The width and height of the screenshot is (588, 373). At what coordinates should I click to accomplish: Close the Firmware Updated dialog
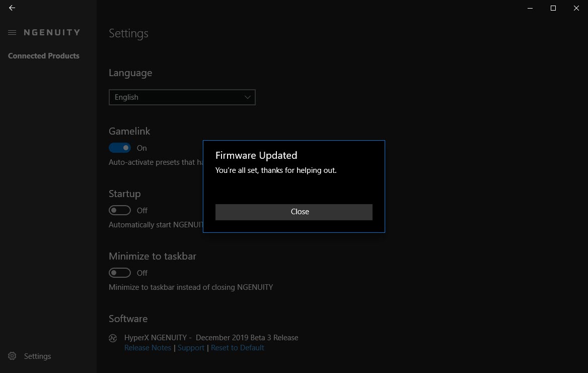pos(293,212)
